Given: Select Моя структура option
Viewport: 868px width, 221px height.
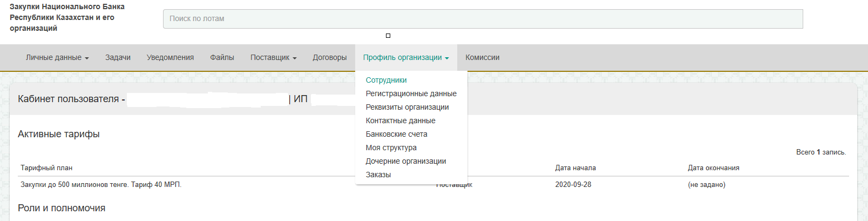Looking at the screenshot, I should coord(391,148).
